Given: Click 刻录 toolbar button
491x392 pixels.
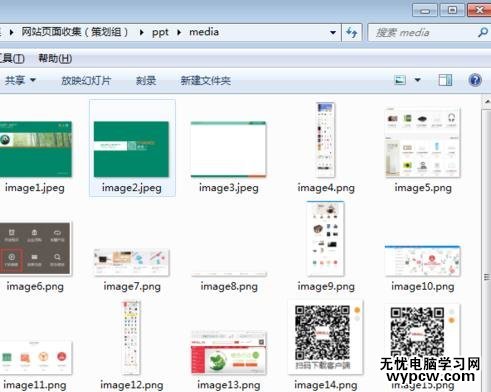Looking at the screenshot, I should coord(146,80).
